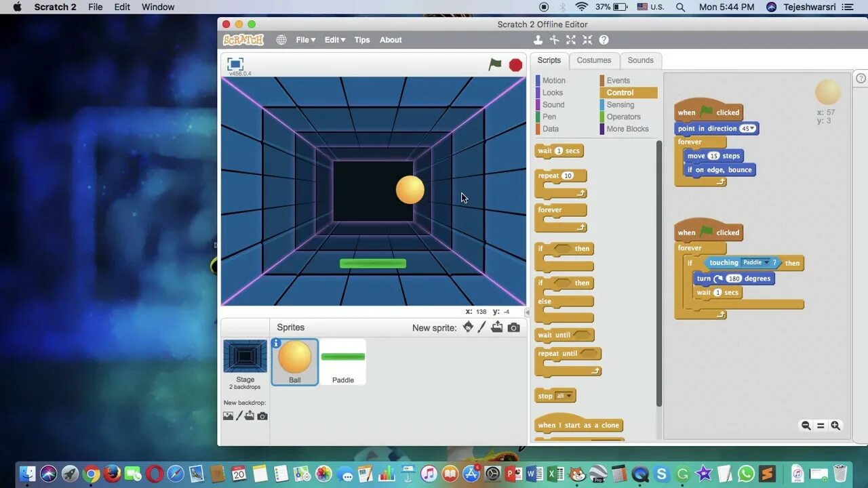Select the Ball sprite thumbnail
The image size is (868, 488).
(x=295, y=362)
